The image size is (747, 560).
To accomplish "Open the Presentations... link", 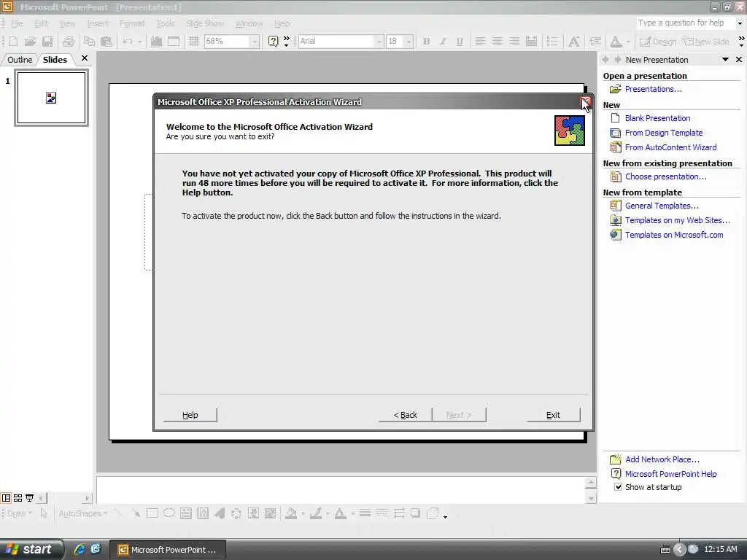I will click(x=653, y=89).
